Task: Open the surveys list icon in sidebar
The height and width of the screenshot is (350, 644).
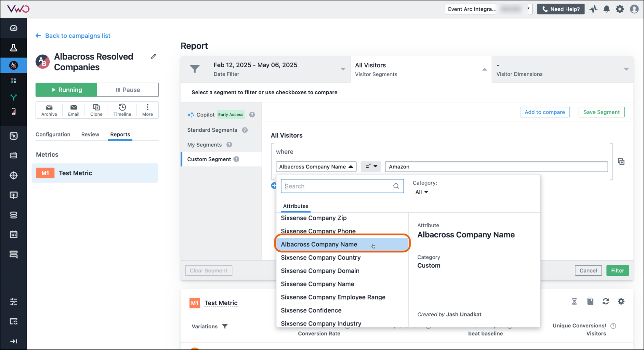Action: pyautogui.click(x=14, y=155)
